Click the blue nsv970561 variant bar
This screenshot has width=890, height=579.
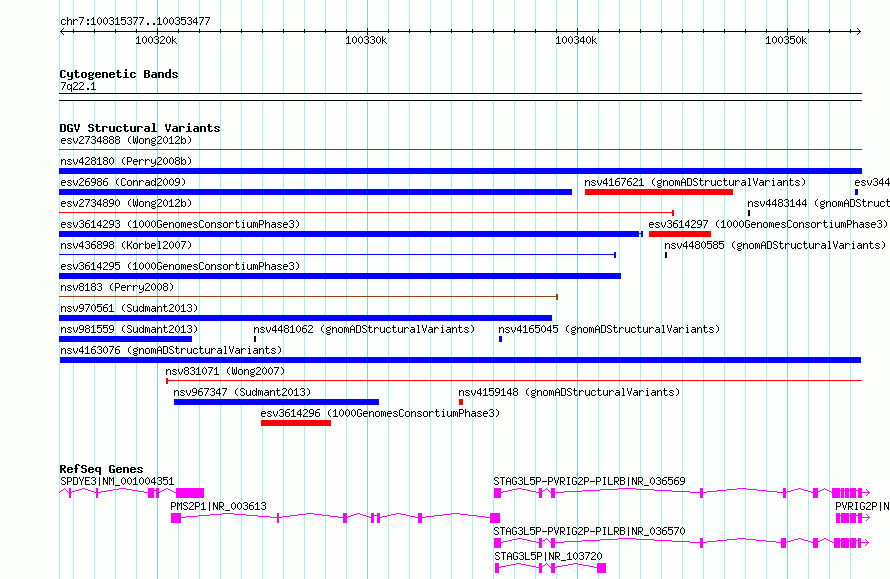(x=305, y=318)
